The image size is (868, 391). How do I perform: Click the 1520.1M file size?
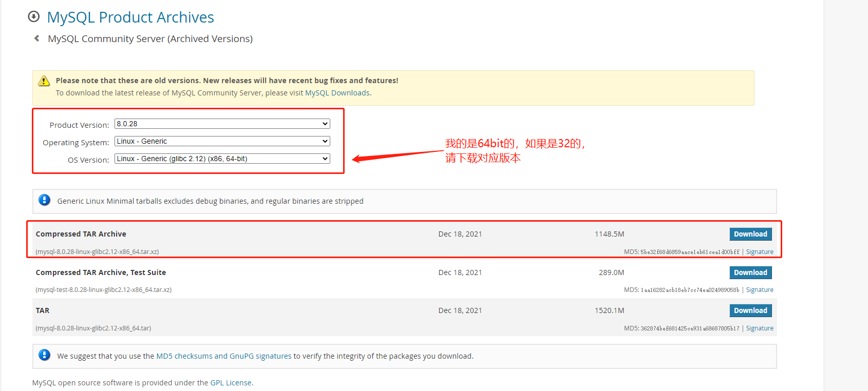pos(609,310)
